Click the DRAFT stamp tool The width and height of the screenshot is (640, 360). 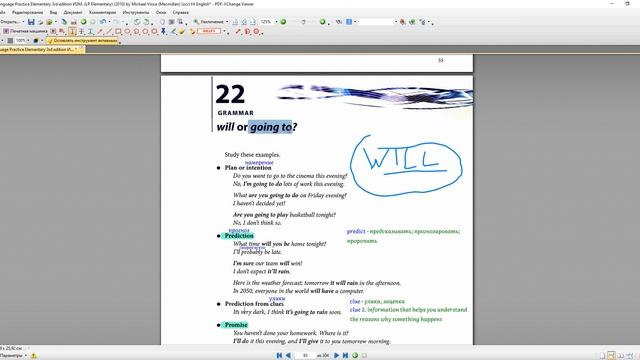click(x=209, y=31)
